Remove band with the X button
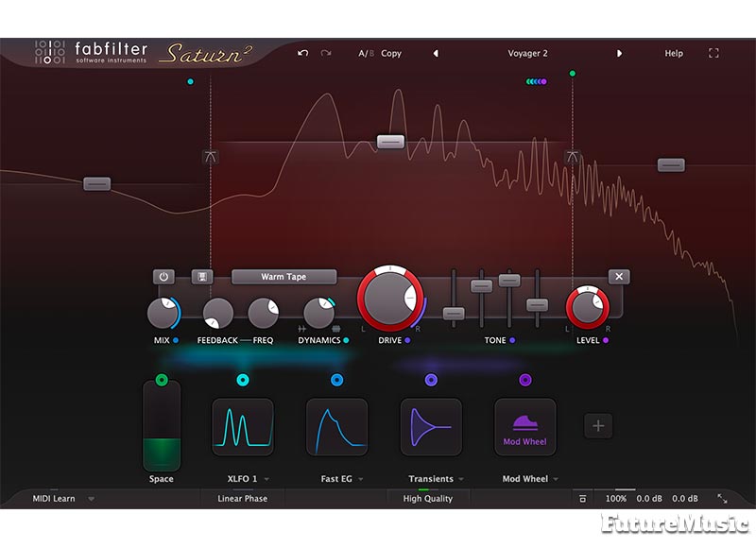 coord(619,277)
